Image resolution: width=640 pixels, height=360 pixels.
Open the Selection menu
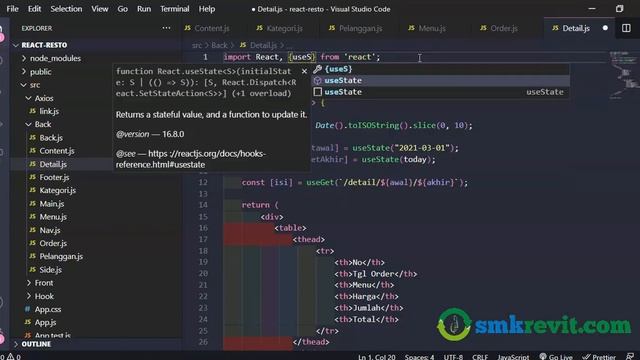point(66,9)
